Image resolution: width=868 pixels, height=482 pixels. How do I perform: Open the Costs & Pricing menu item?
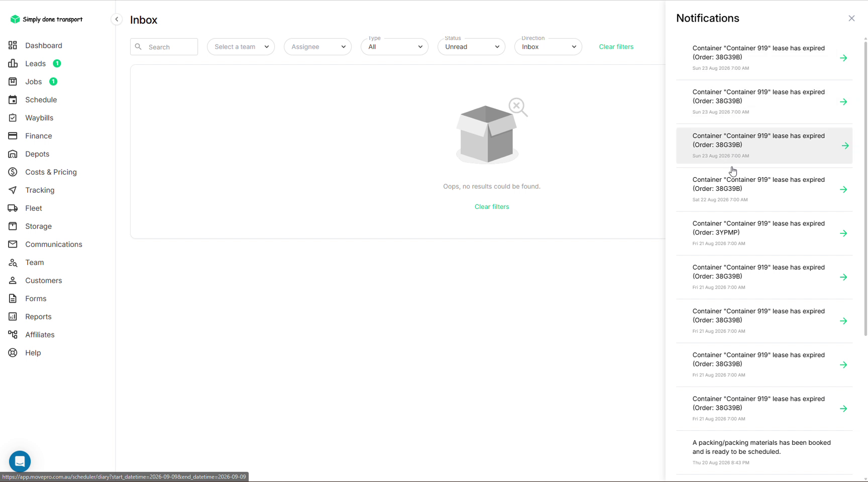click(x=51, y=172)
